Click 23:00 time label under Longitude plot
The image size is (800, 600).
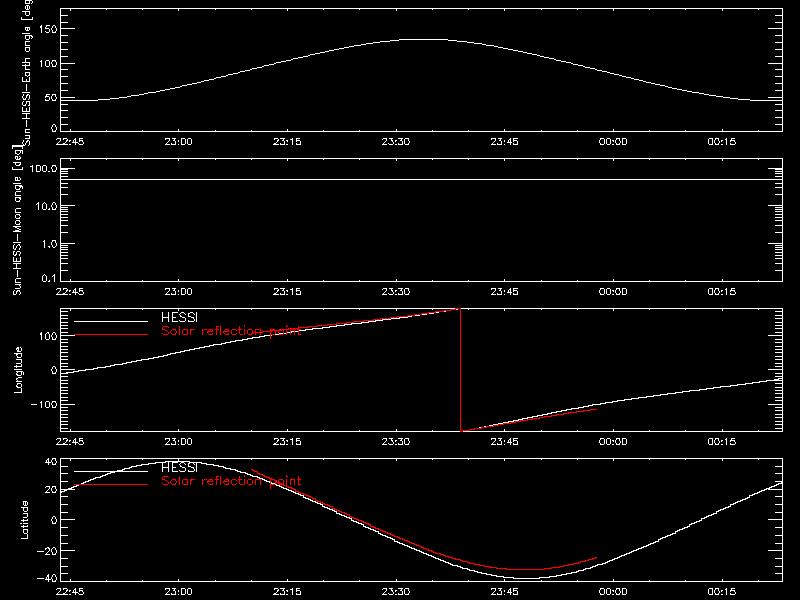click(x=179, y=441)
